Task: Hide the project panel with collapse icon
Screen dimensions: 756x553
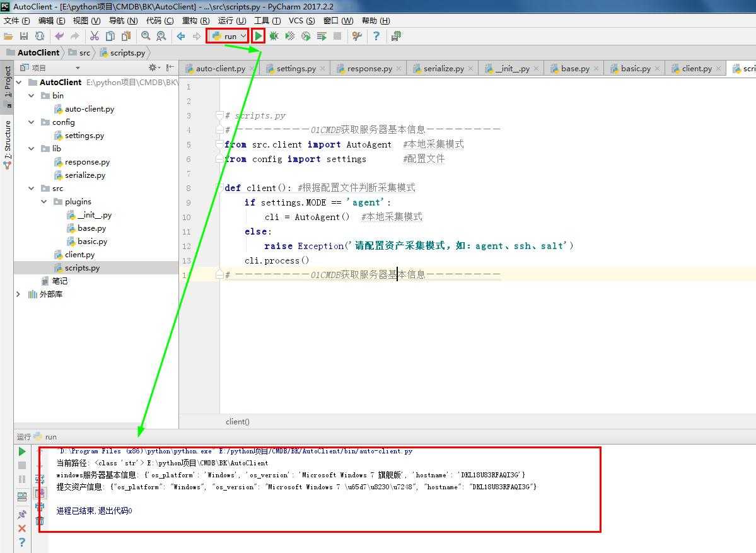Action: click(169, 68)
